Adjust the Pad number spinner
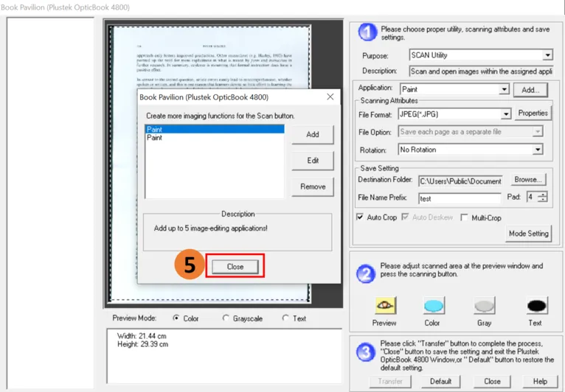The image size is (565, 392). 542,197
